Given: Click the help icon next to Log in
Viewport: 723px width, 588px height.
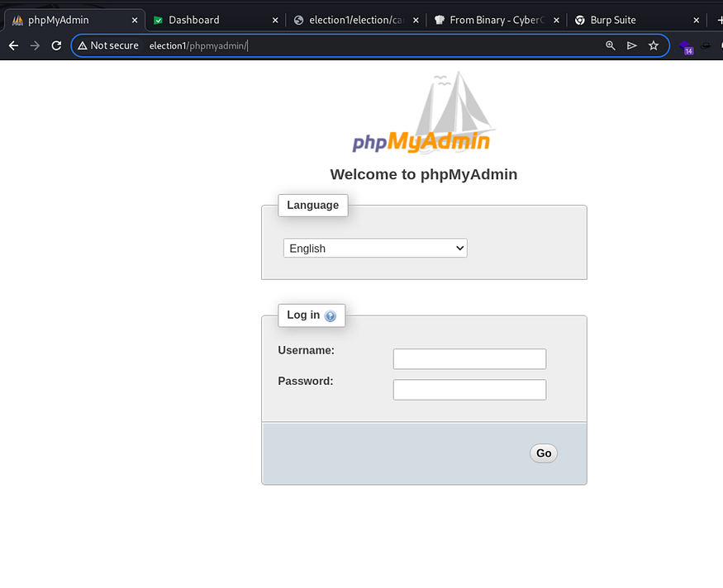Looking at the screenshot, I should pyautogui.click(x=331, y=315).
